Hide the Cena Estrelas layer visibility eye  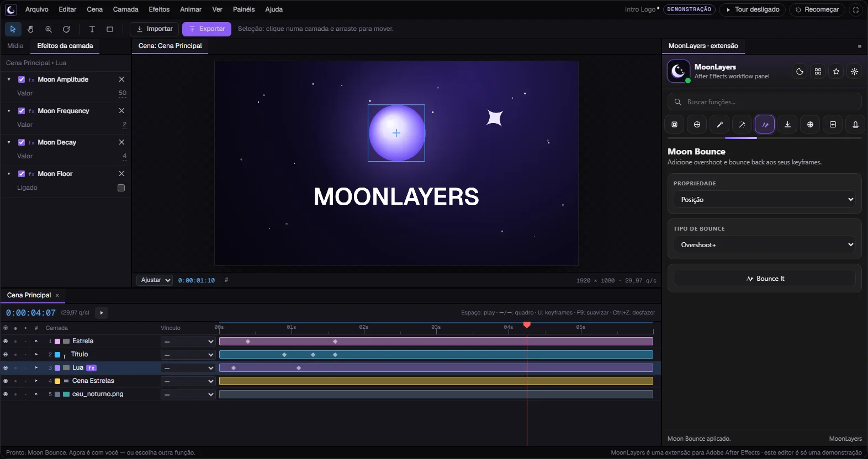pyautogui.click(x=6, y=381)
